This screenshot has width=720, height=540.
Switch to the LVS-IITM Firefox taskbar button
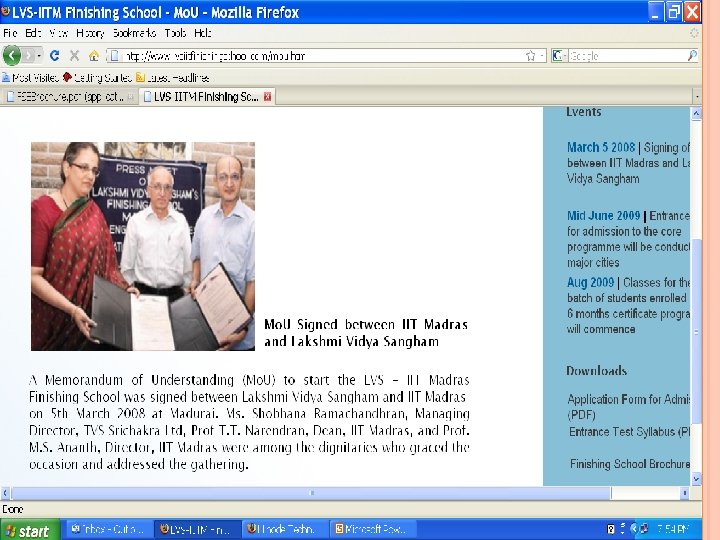(197, 529)
